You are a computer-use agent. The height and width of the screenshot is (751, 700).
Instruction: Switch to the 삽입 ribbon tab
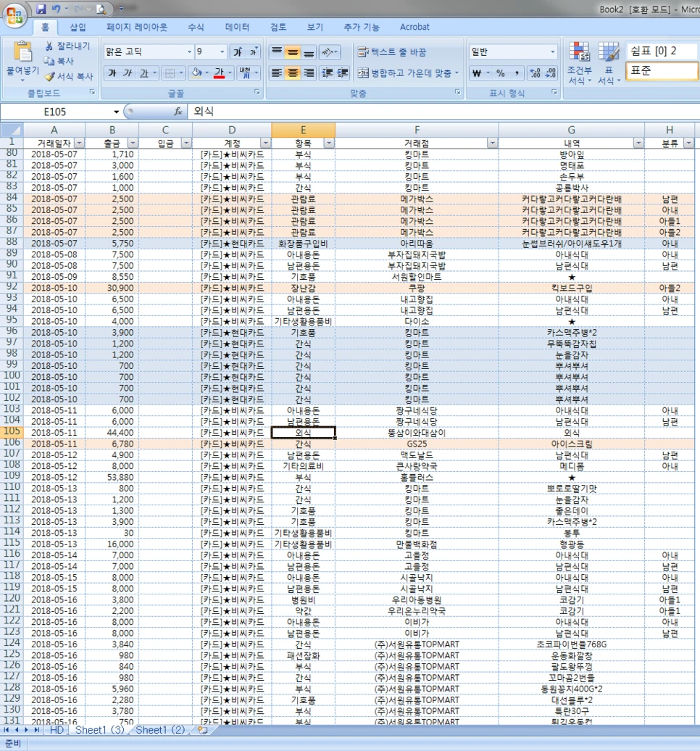78,28
